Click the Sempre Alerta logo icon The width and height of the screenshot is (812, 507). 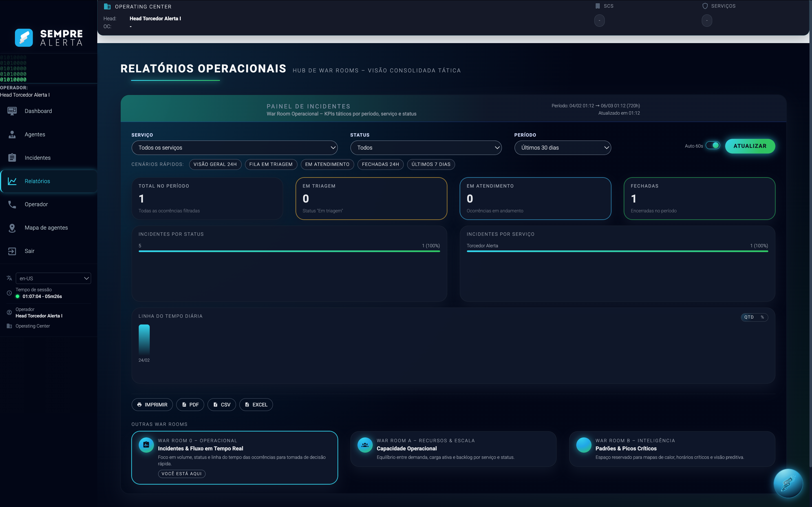point(24,37)
